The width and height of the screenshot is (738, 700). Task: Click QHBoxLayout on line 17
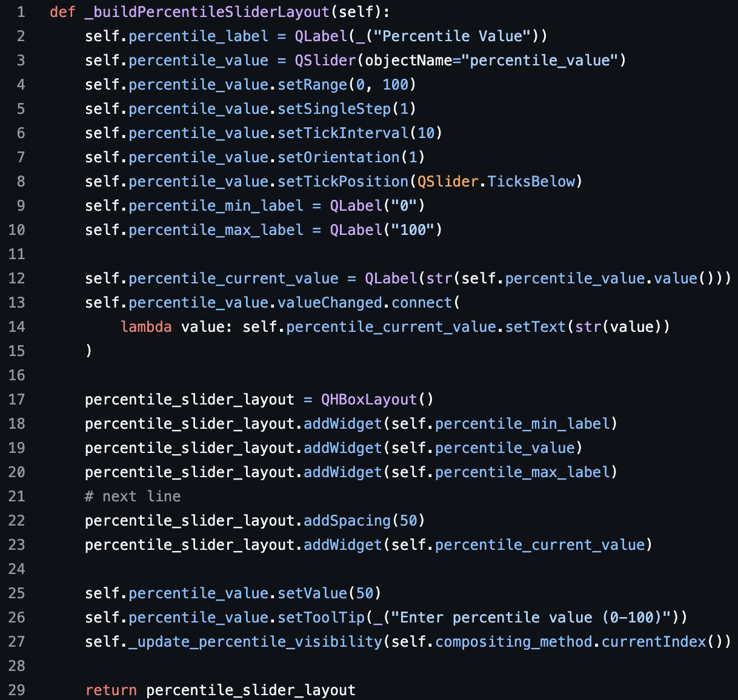click(369, 400)
